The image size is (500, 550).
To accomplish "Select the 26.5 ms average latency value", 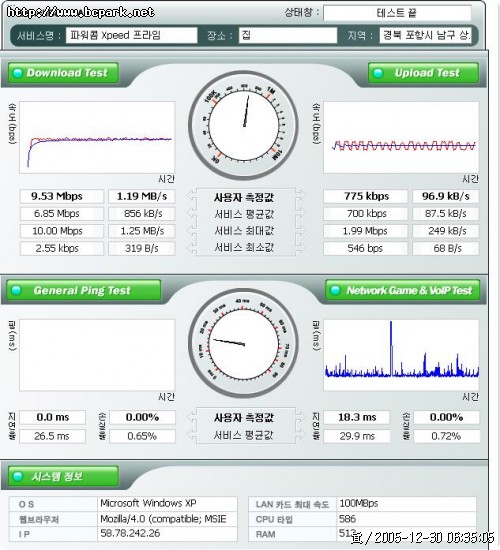I will (53, 436).
